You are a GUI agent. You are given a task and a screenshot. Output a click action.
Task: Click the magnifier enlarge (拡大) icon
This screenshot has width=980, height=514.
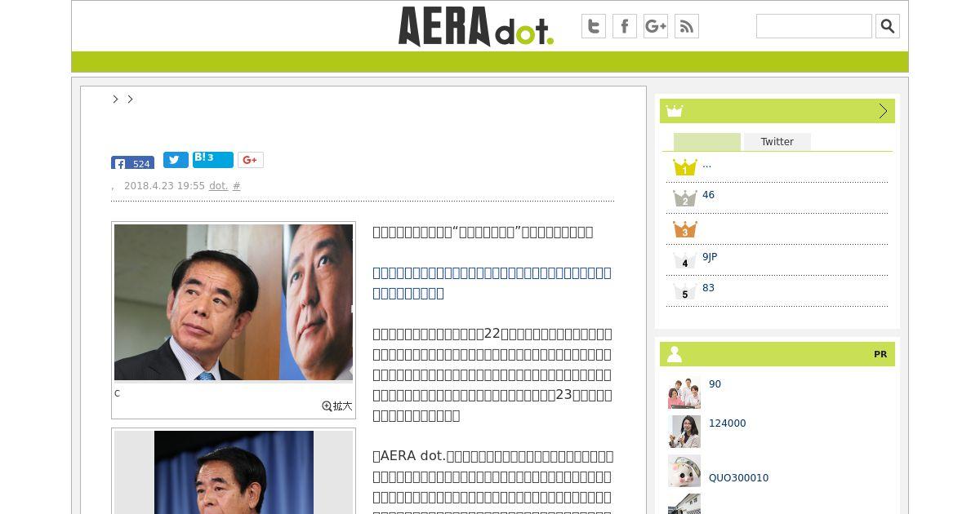click(x=337, y=405)
